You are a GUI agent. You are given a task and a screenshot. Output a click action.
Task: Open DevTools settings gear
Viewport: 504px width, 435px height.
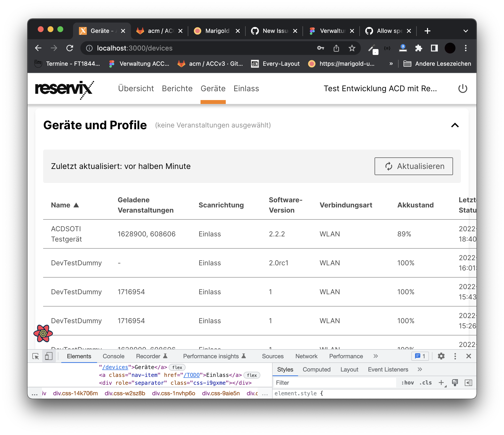click(x=441, y=356)
